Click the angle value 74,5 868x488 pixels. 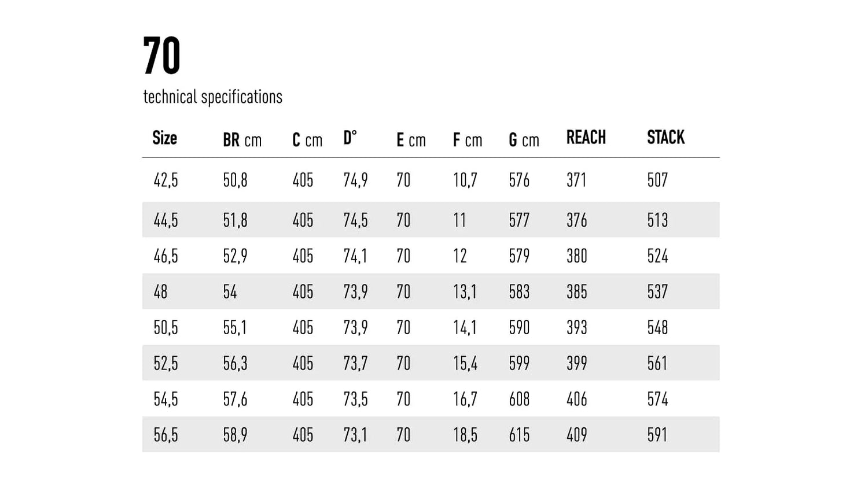coord(355,220)
